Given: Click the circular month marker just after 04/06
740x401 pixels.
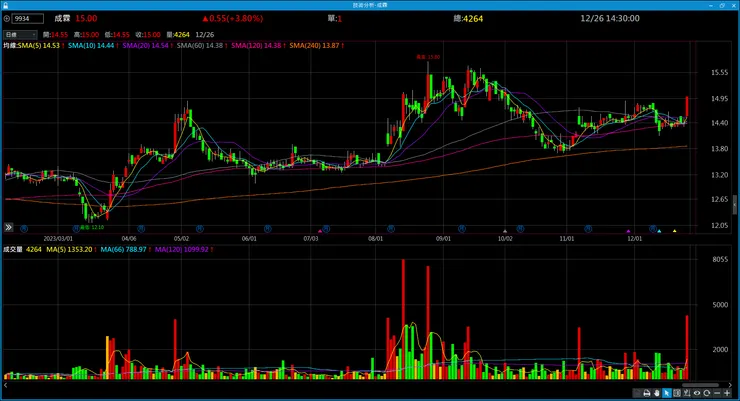Looking at the screenshot, I should [x=141, y=229].
